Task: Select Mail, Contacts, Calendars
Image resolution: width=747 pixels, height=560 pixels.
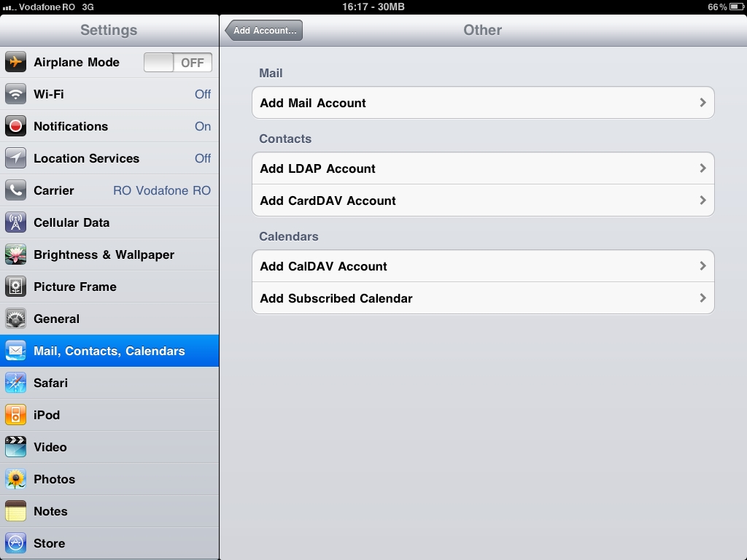Action: click(109, 351)
